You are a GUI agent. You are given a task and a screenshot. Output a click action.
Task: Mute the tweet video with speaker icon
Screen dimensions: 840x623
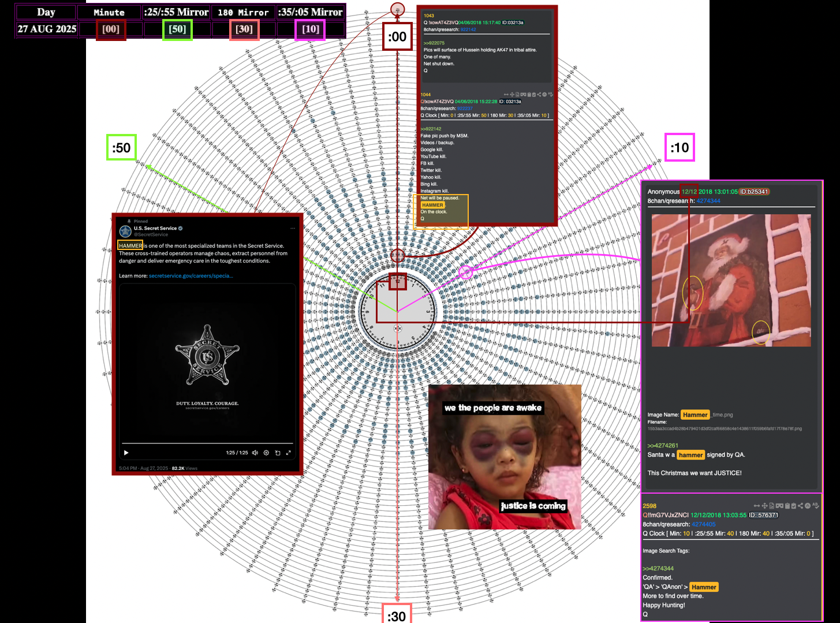click(255, 453)
